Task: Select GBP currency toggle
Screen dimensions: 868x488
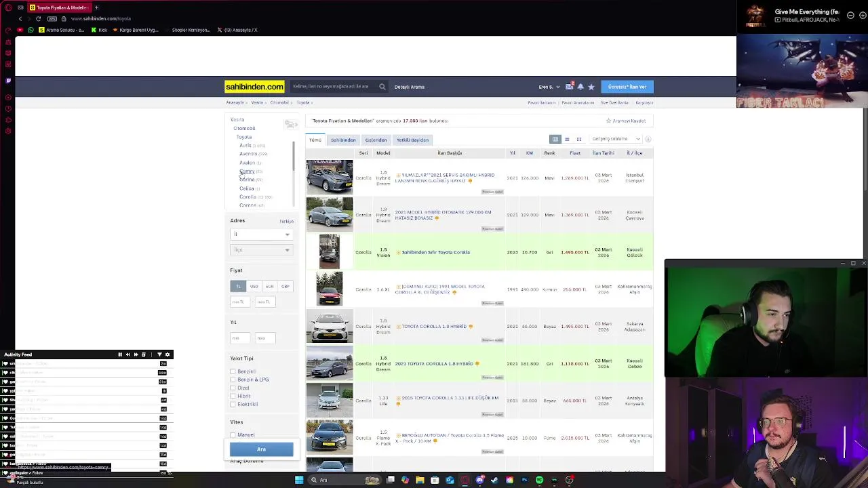Action: (285, 287)
